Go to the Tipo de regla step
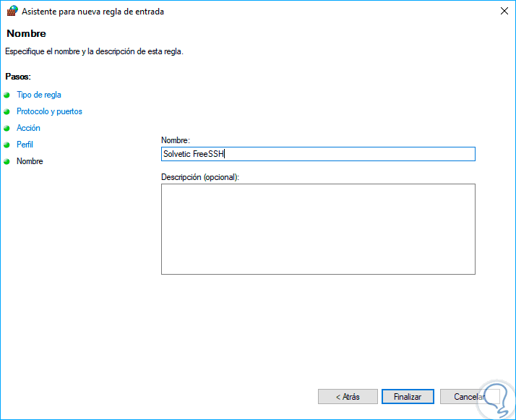This screenshot has height=420, width=516. (x=39, y=95)
